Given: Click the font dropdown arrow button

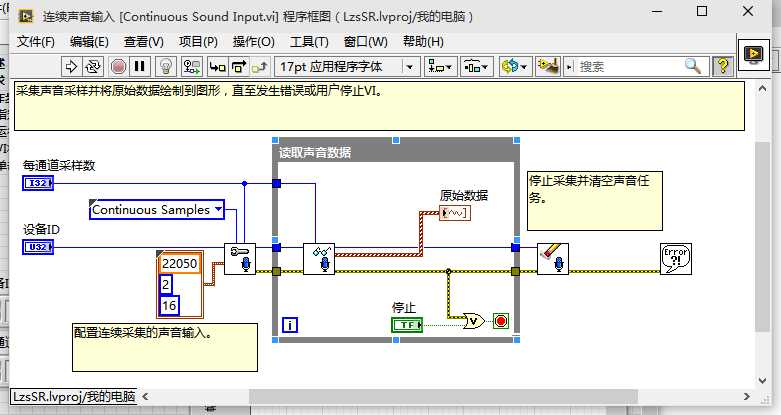Looking at the screenshot, I should 410,66.
